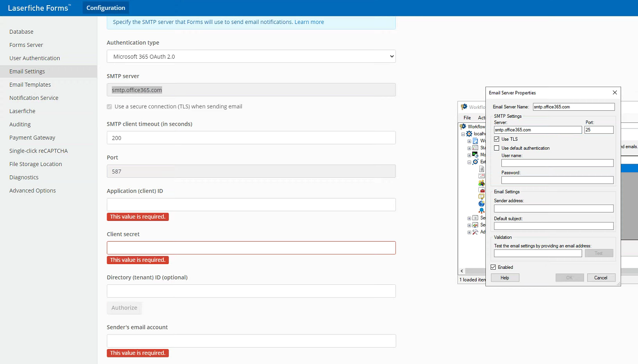638x364 pixels.
Task: Open Database settings in sidebar
Action: tap(21, 32)
